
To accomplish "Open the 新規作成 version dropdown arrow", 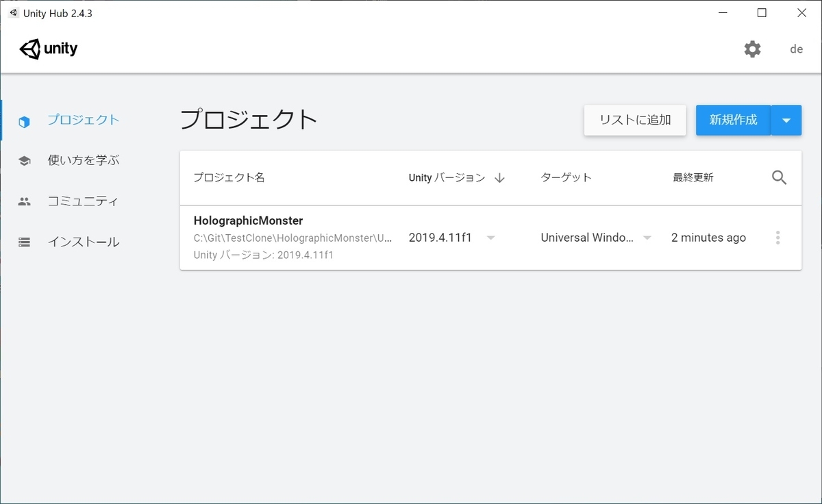I will coord(786,120).
